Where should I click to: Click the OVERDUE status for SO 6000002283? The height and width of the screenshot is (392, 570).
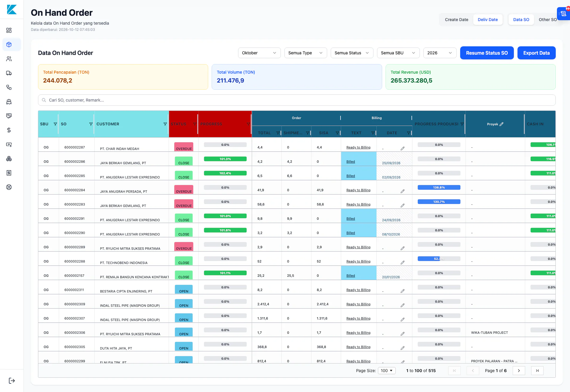click(184, 204)
